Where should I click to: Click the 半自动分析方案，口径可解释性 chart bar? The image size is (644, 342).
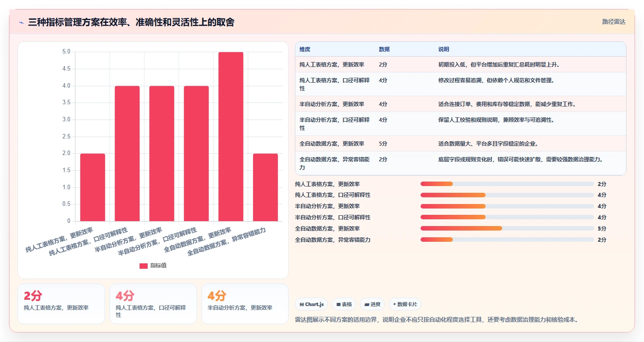pyautogui.click(x=196, y=153)
